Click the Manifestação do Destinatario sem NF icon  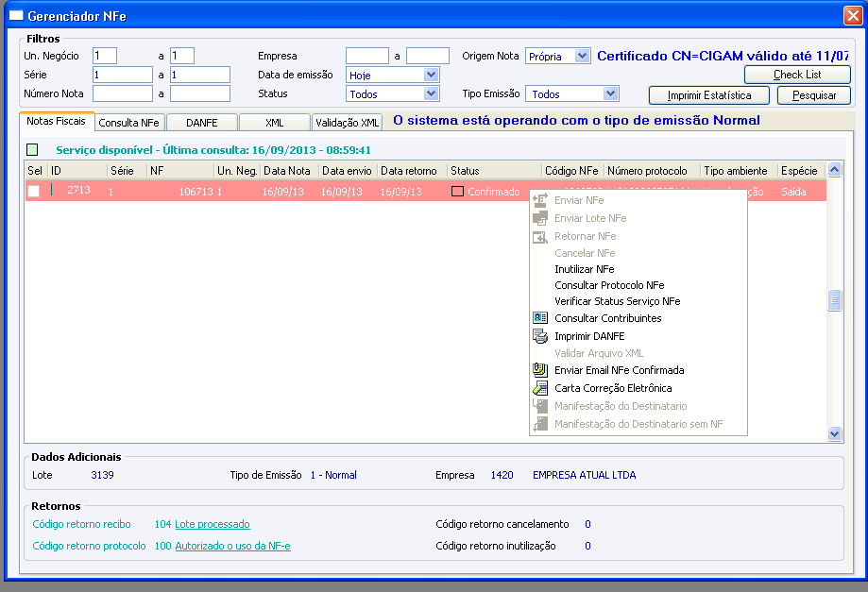click(539, 424)
